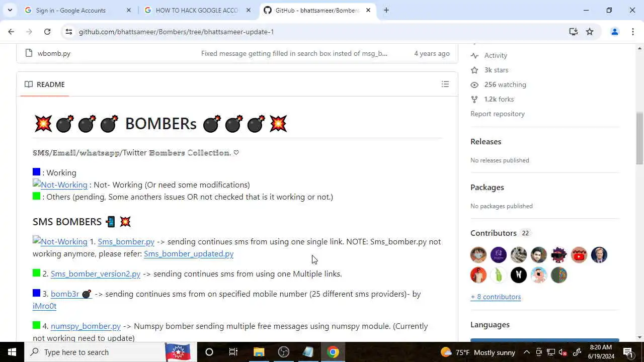644x362 pixels.
Task: Click Report repository link
Action: tap(498, 114)
